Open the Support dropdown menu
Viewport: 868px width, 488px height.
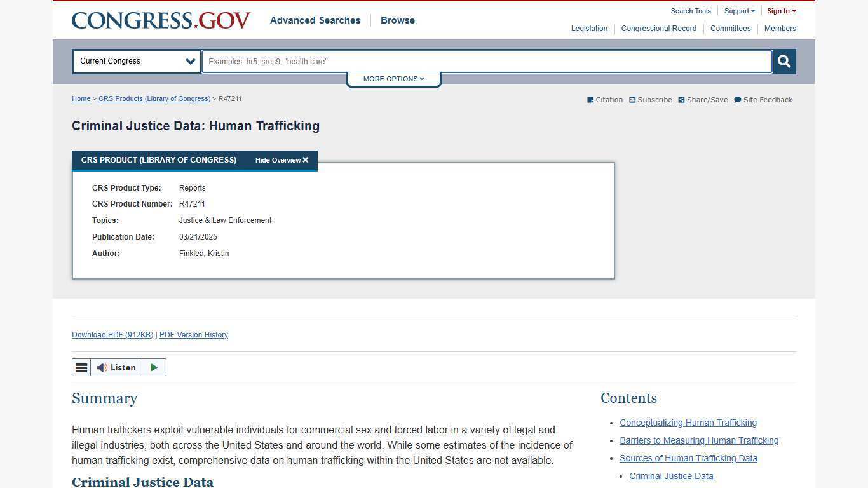[x=738, y=11]
